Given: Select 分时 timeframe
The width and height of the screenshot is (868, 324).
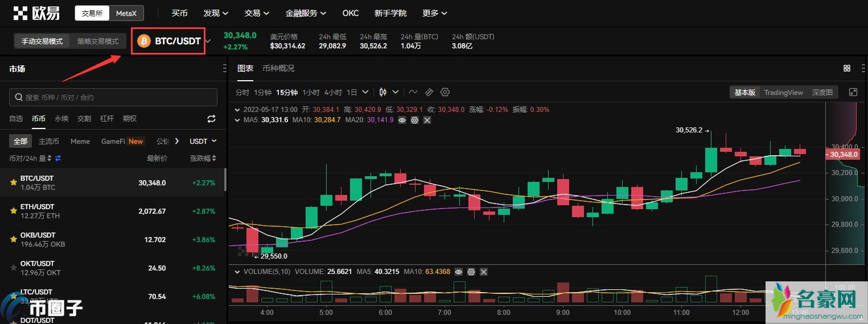Looking at the screenshot, I should coord(242,92).
